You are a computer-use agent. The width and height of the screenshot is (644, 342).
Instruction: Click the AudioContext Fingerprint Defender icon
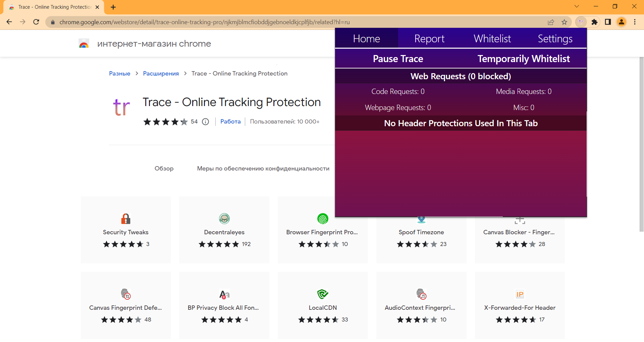pos(421,294)
